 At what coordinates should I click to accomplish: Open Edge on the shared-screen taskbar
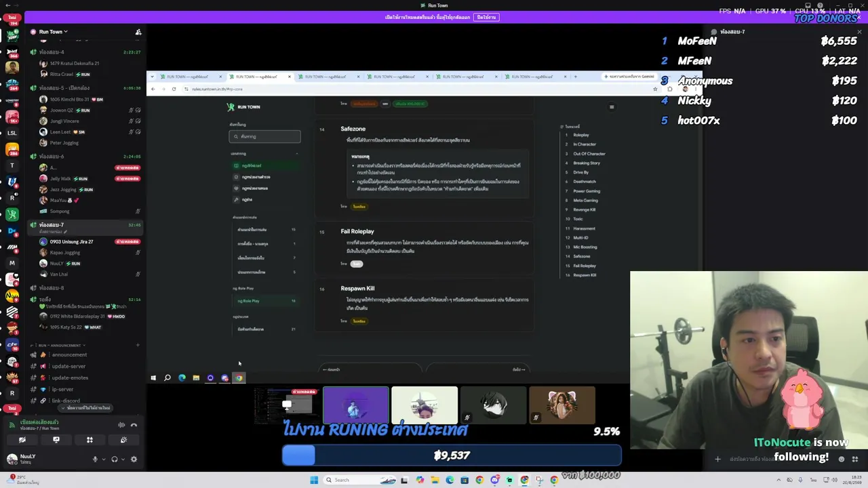tap(182, 378)
